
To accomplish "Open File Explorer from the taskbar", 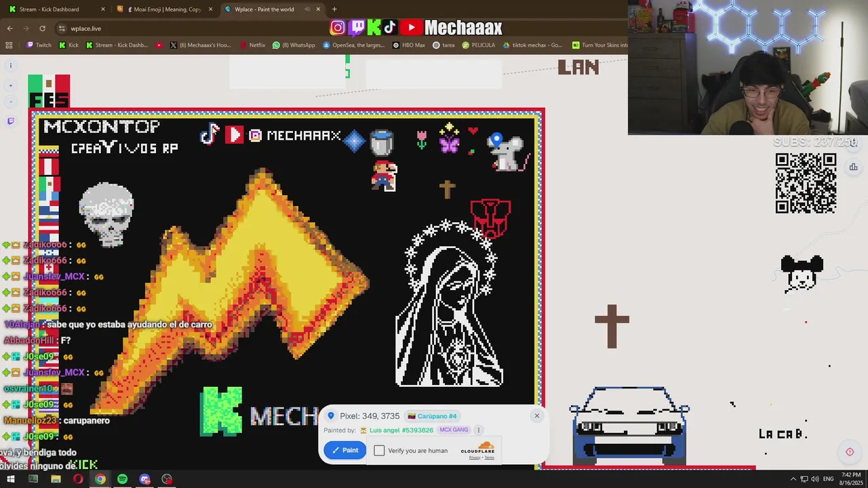I will [56, 479].
